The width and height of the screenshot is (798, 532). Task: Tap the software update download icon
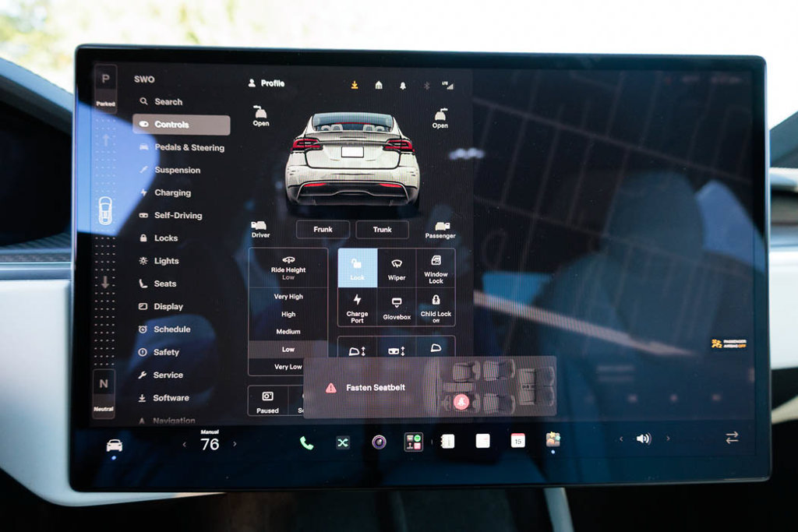(355, 85)
